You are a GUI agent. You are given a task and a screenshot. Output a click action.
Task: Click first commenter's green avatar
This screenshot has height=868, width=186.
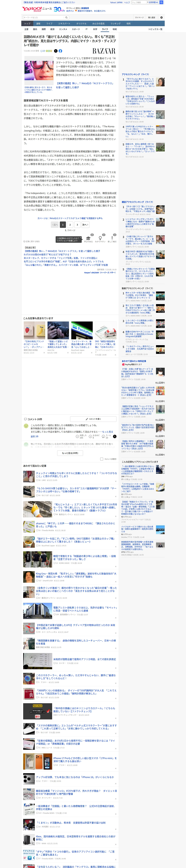pyautogui.click(x=26, y=426)
